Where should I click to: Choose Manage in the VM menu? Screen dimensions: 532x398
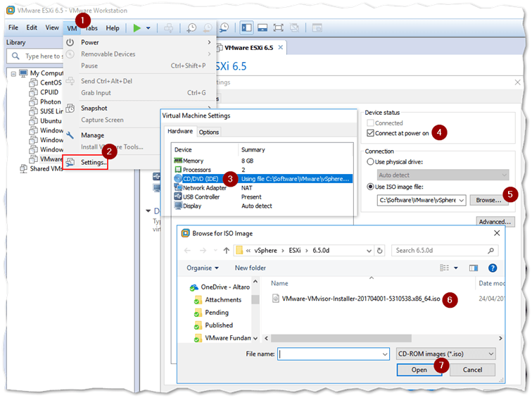coord(92,135)
